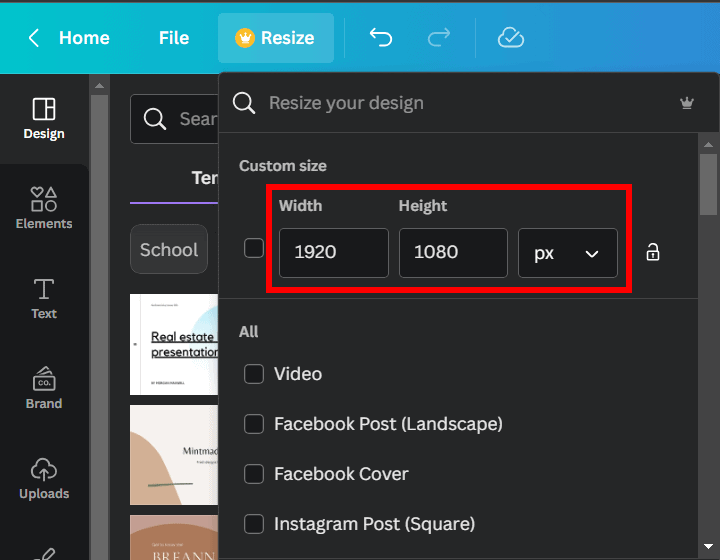Click the Width input field
The image size is (720, 560).
coord(333,253)
